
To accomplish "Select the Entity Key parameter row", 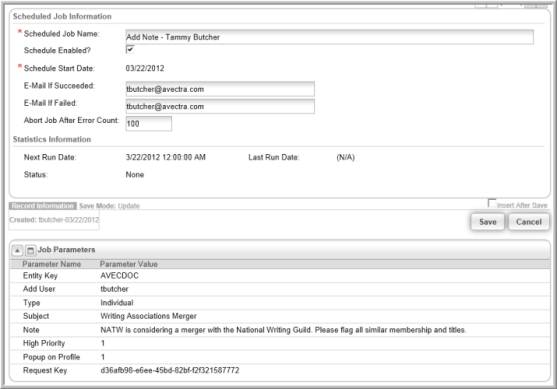I will [280, 276].
